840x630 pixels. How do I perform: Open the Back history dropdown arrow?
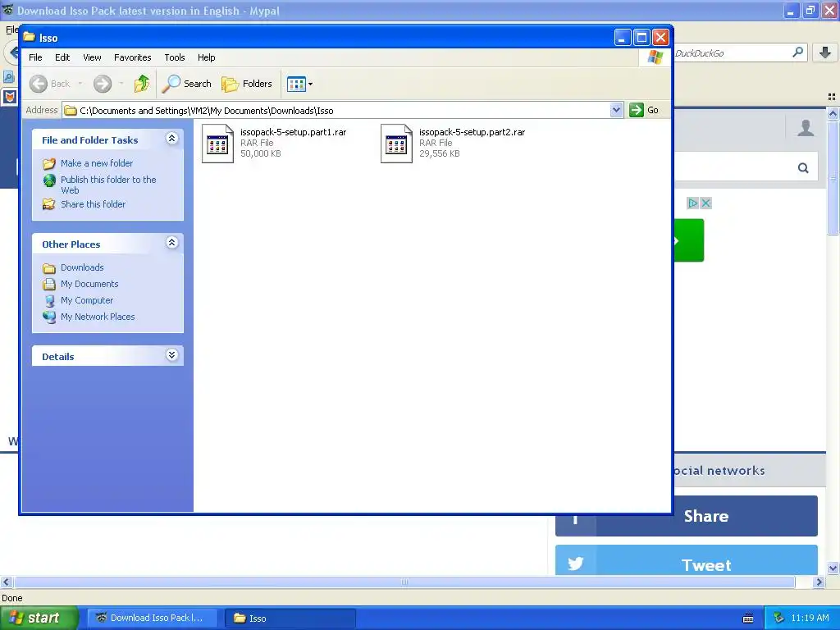point(80,84)
